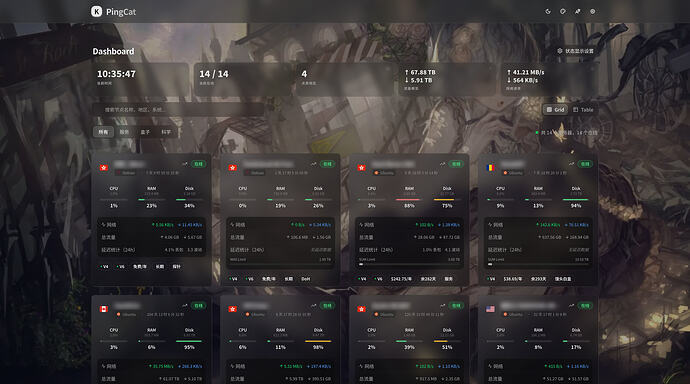
Task: Click the Dashboard heading
Action: [113, 51]
